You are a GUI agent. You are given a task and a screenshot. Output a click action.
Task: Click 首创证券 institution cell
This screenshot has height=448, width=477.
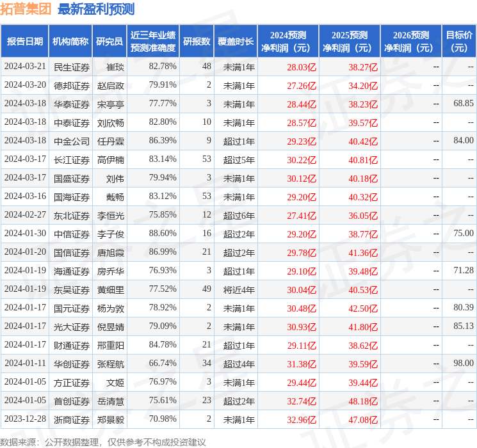click(72, 401)
